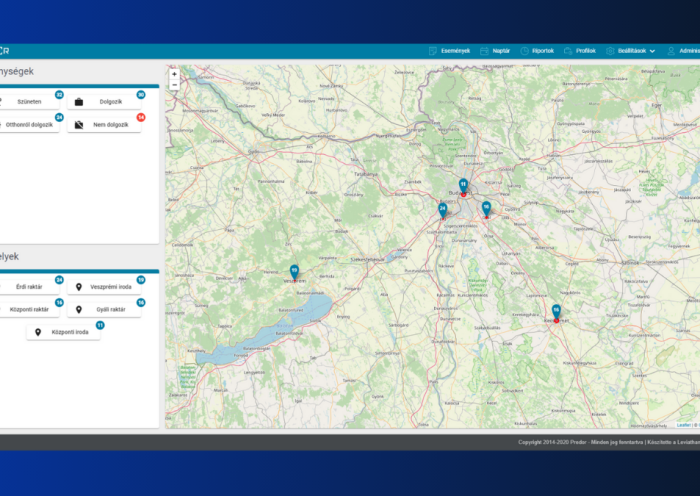Click the Leaflet attribution link on map
This screenshot has width=700, height=496.
tap(683, 425)
